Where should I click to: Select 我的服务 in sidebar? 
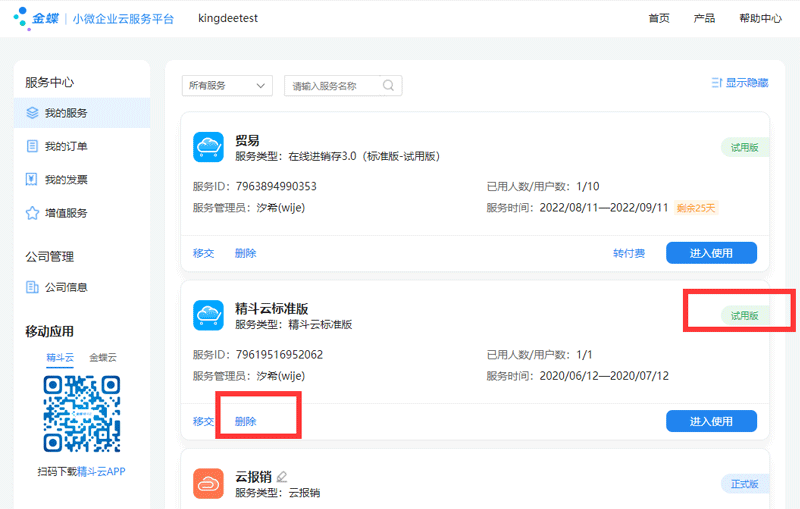tap(82, 113)
